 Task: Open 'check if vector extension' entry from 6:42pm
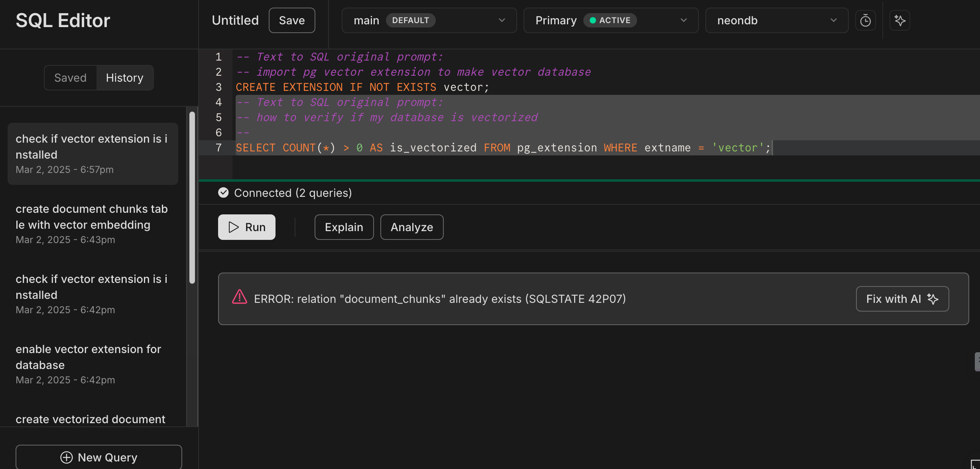(93, 294)
